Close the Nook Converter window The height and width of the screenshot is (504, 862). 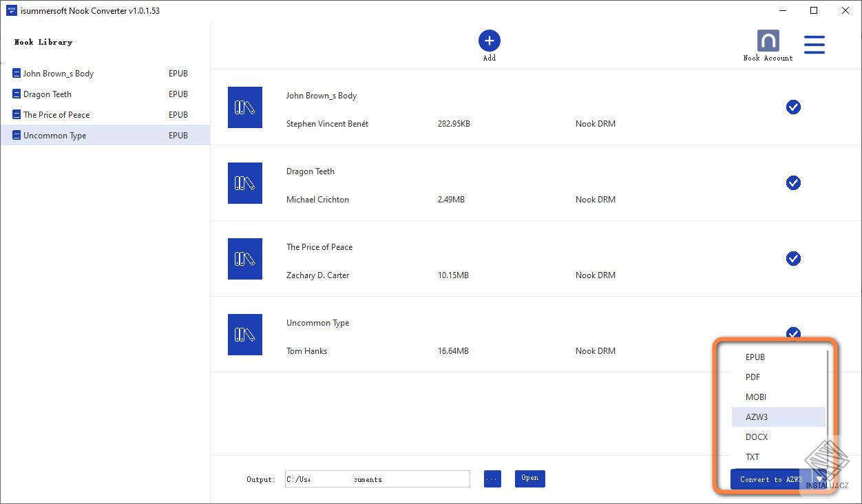[845, 10]
